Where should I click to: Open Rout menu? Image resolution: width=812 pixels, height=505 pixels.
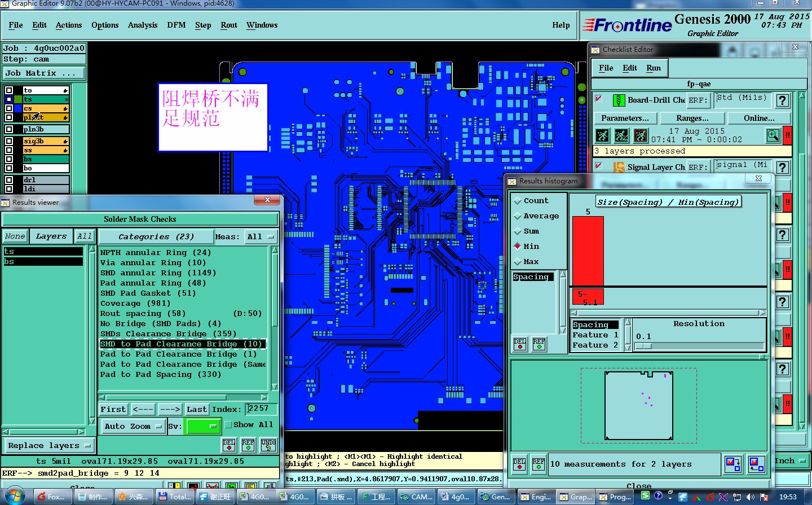coord(229,25)
